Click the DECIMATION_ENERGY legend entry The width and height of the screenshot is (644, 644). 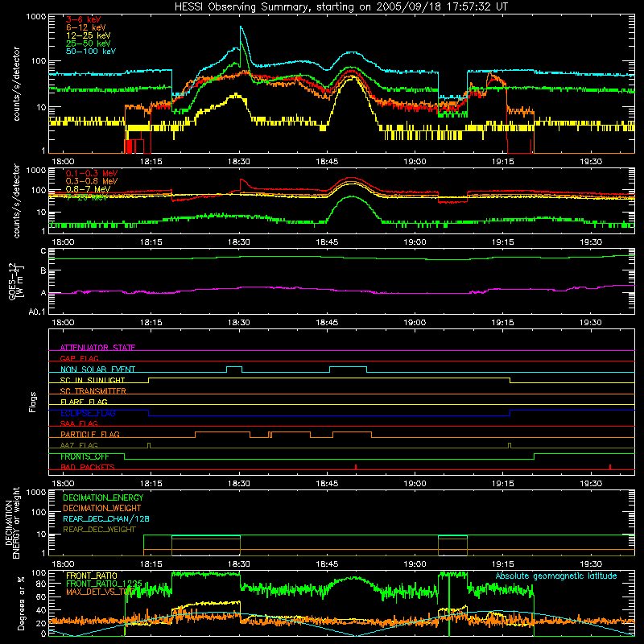tap(103, 497)
